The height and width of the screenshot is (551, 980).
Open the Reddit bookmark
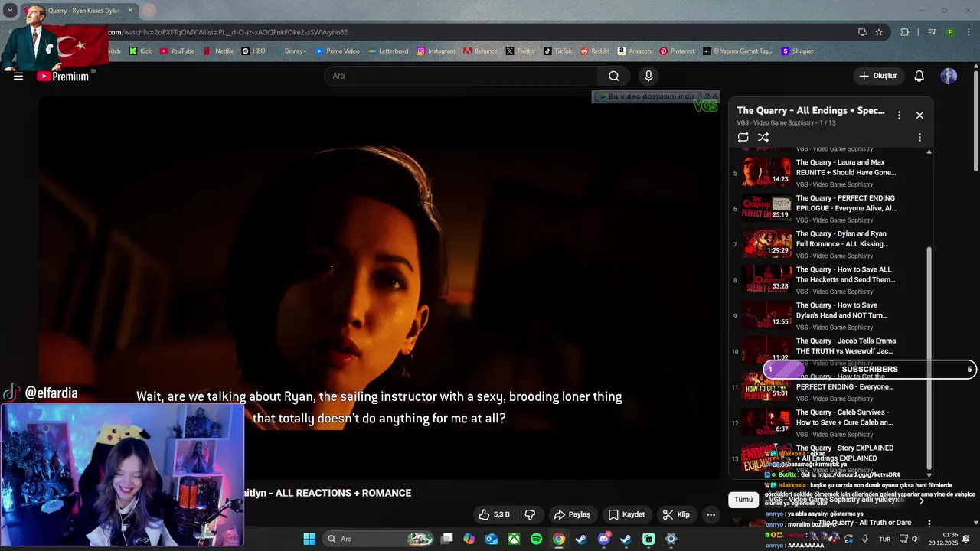click(x=595, y=51)
